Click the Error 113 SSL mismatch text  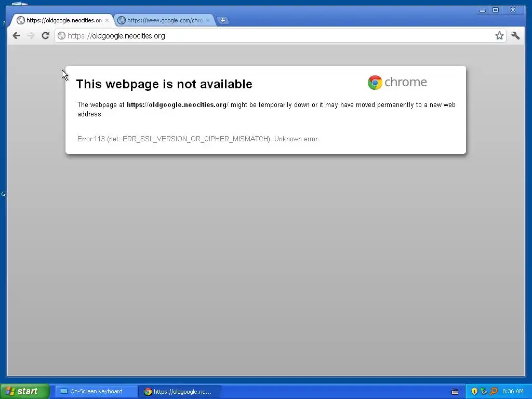coord(198,139)
